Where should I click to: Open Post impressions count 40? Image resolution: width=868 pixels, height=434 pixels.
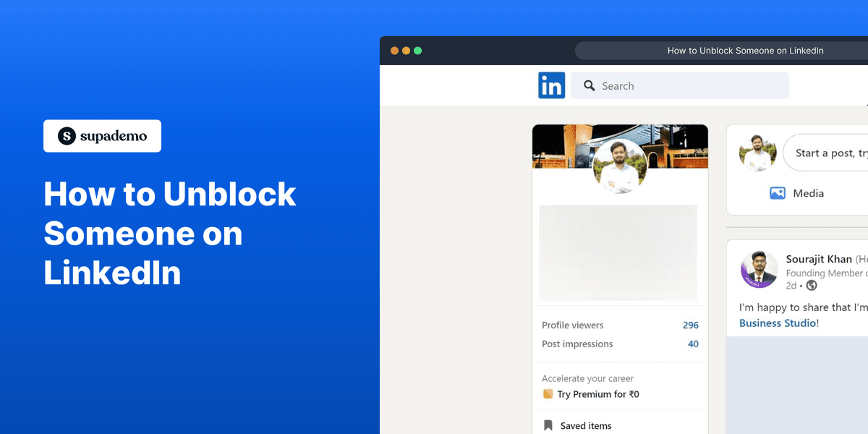(693, 344)
